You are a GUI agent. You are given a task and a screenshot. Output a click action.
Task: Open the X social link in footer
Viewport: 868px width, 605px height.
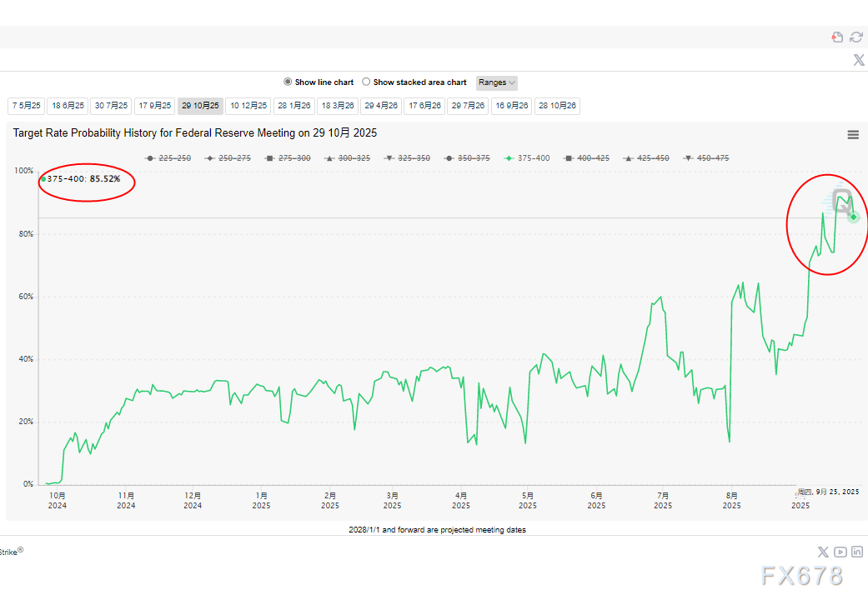tap(823, 552)
